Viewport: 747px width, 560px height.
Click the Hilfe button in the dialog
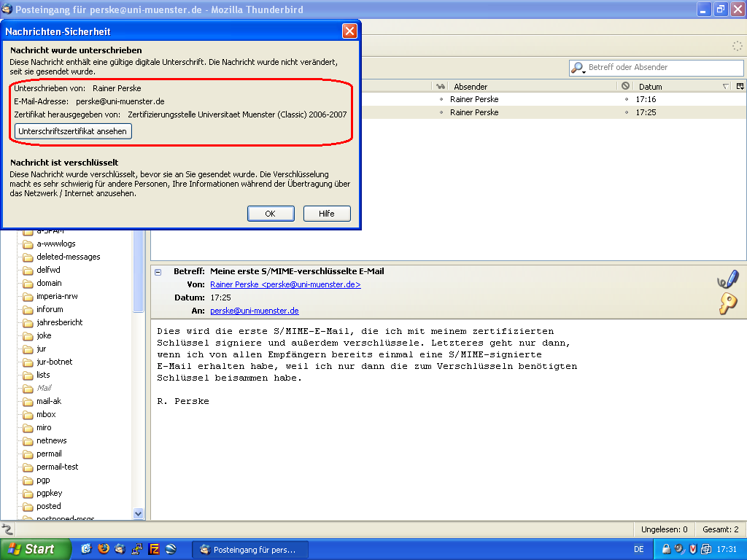[327, 214]
